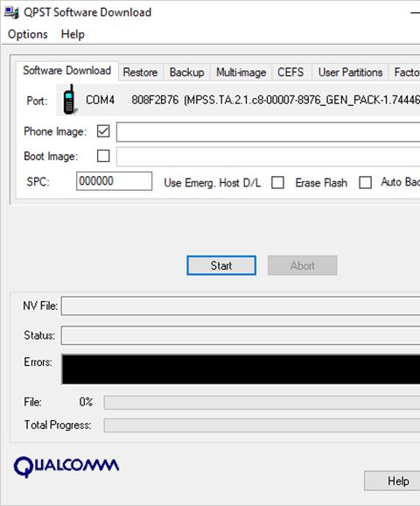Select the Software Download tab

tap(67, 71)
